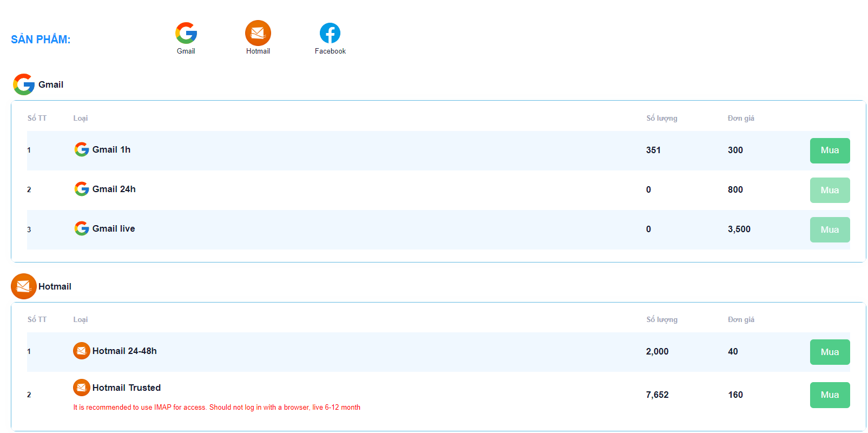Select the 'Hotmail 24-48h' product name
The width and height of the screenshot is (868, 433).
coord(124,351)
